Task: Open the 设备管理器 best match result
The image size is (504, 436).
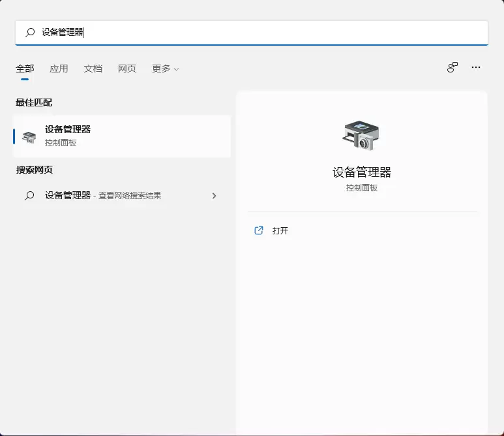Action: click(x=122, y=136)
